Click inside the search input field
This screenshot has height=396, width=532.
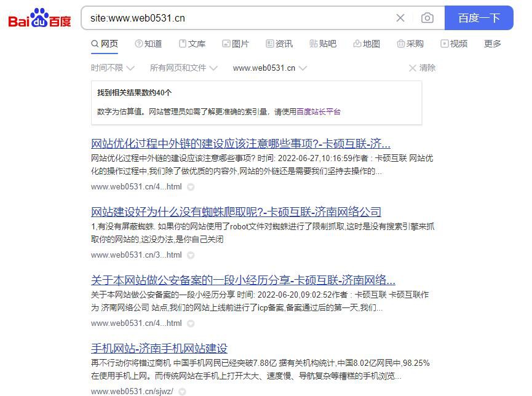pyautogui.click(x=237, y=18)
